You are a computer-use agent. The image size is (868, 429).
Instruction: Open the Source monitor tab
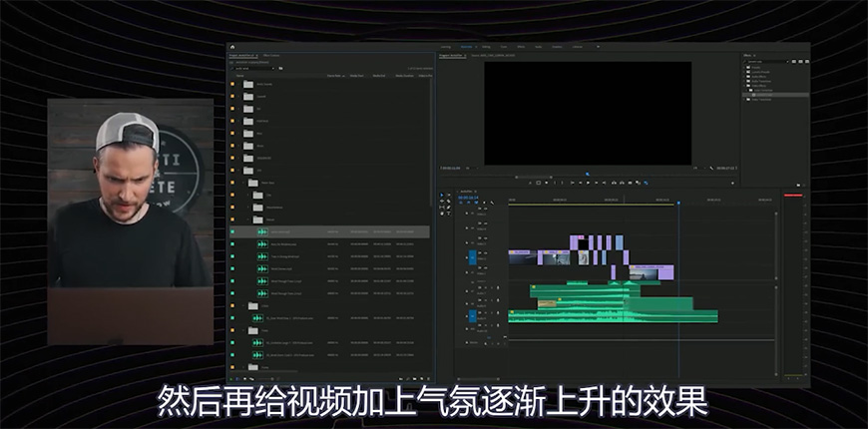pos(493,55)
